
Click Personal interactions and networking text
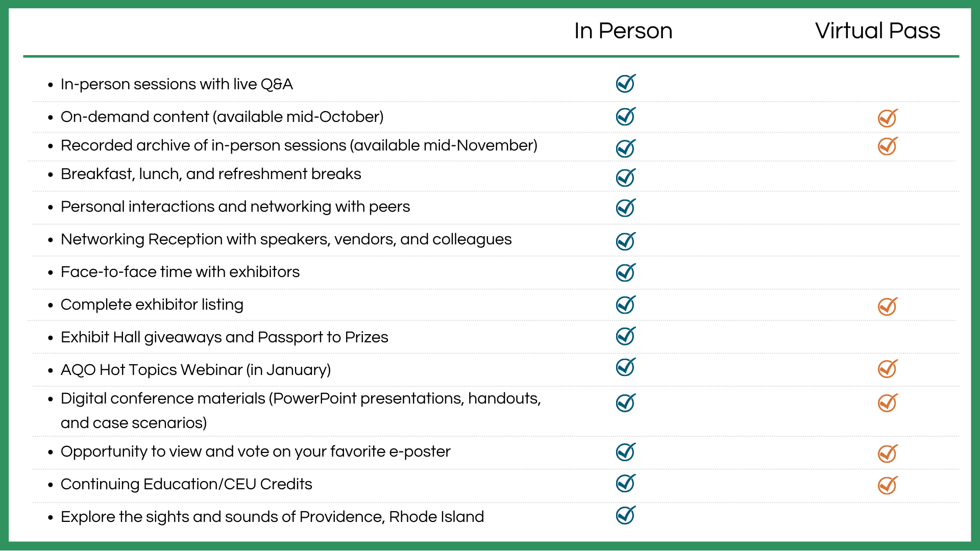(x=235, y=207)
